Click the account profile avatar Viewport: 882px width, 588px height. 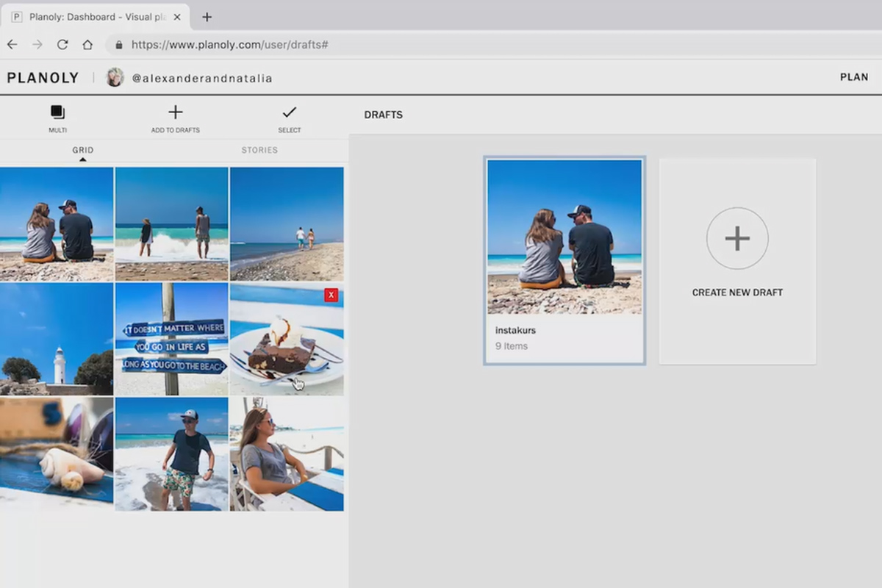(115, 77)
